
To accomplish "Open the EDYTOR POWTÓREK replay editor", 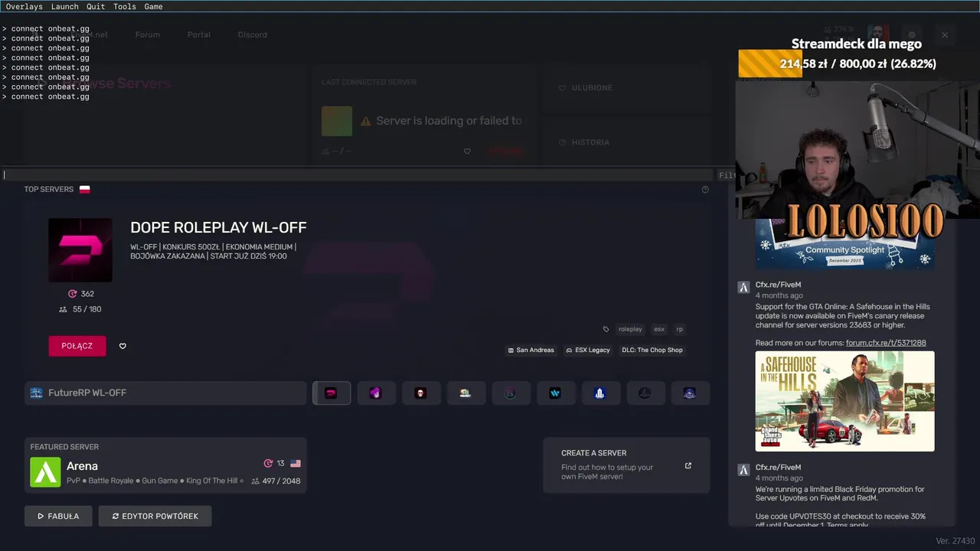I will point(155,516).
